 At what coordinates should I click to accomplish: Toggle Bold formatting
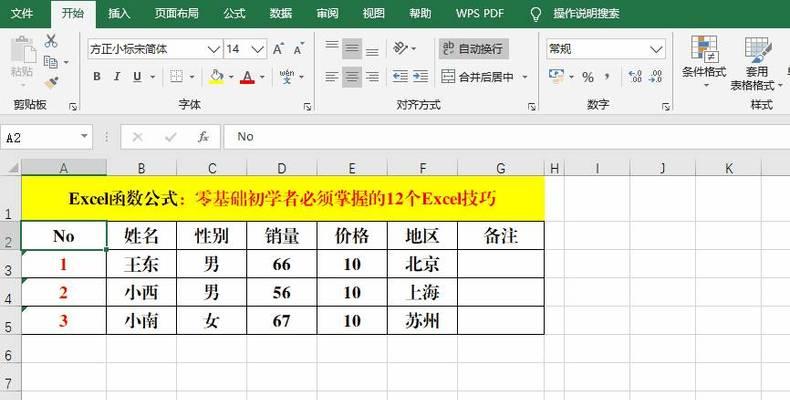point(97,77)
